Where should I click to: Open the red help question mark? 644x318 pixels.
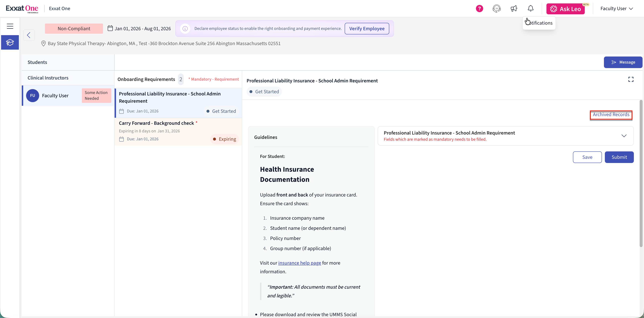[479, 9]
